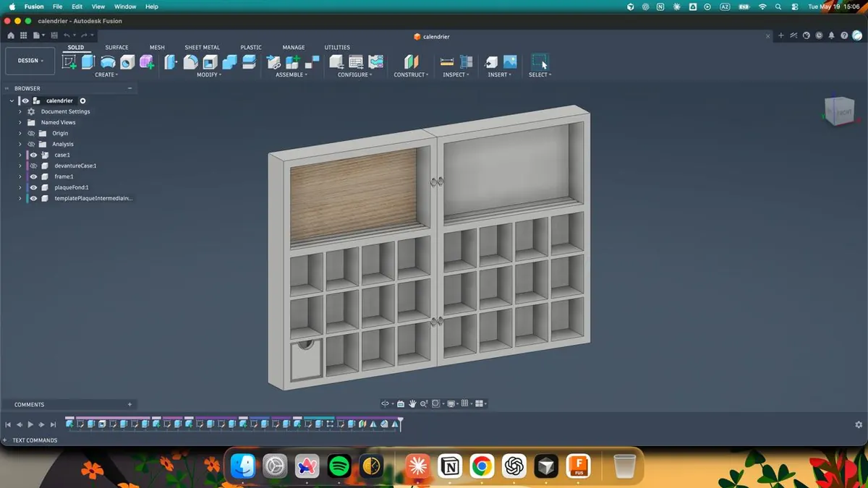Screen dimensions: 868x488
Task: Collapse the calendrier root node
Action: tap(12, 100)
